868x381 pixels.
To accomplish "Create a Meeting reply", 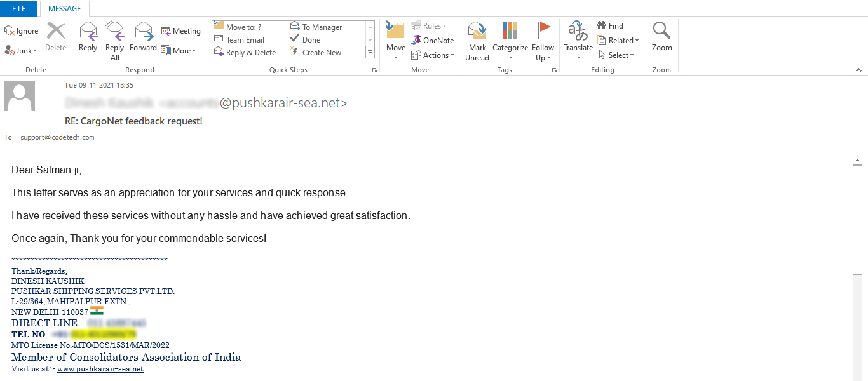I will tap(180, 30).
